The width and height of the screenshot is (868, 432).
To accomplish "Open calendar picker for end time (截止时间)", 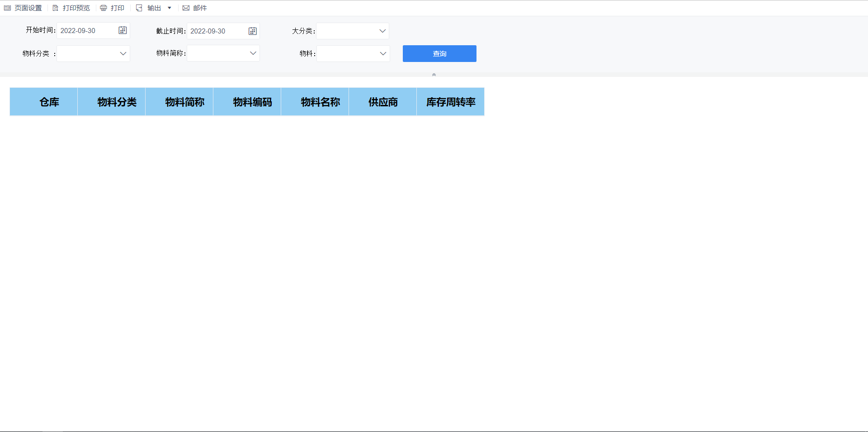I will point(253,31).
